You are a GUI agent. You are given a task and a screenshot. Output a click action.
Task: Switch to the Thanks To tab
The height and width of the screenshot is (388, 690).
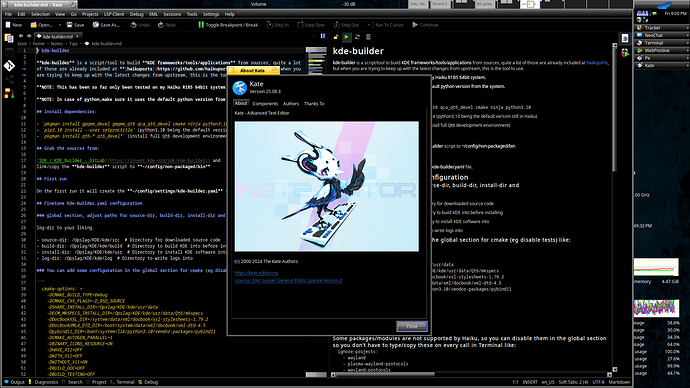click(x=314, y=104)
